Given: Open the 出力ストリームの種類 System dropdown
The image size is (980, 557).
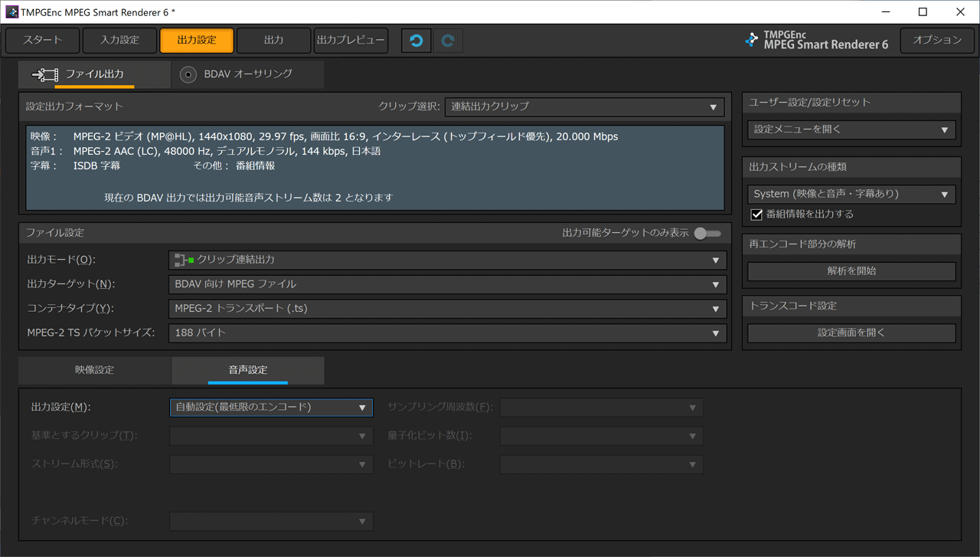Looking at the screenshot, I should coord(851,194).
